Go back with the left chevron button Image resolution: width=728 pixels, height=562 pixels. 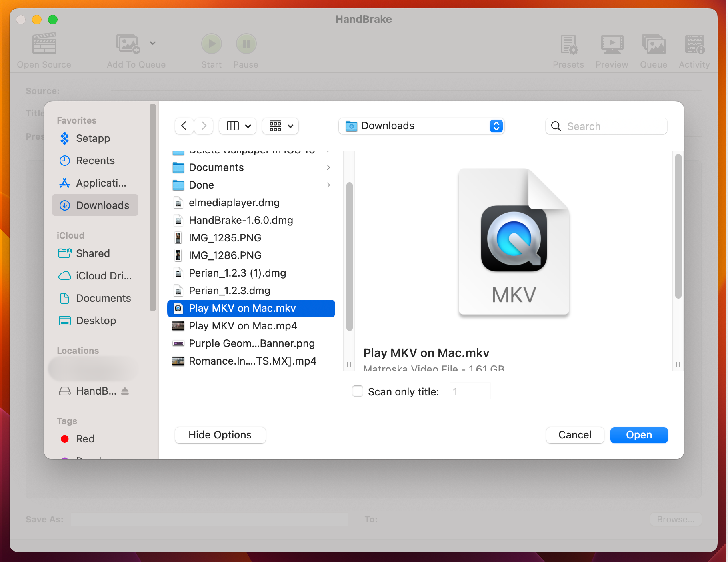pos(184,126)
